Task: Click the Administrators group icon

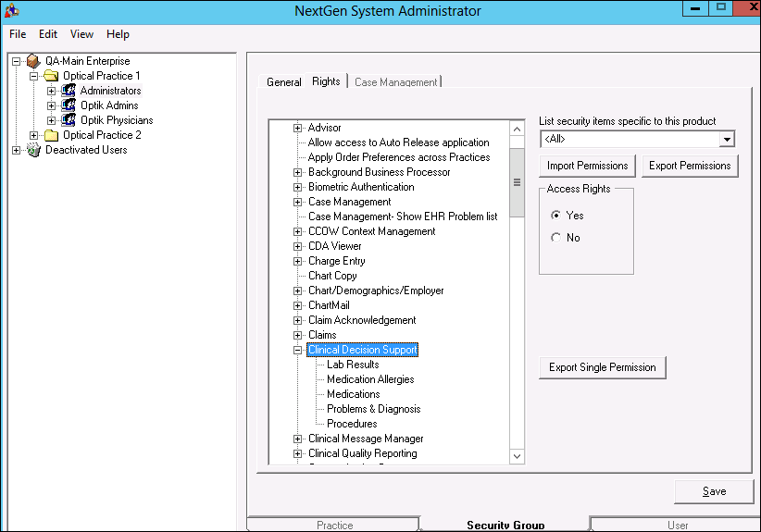Action: coord(69,91)
